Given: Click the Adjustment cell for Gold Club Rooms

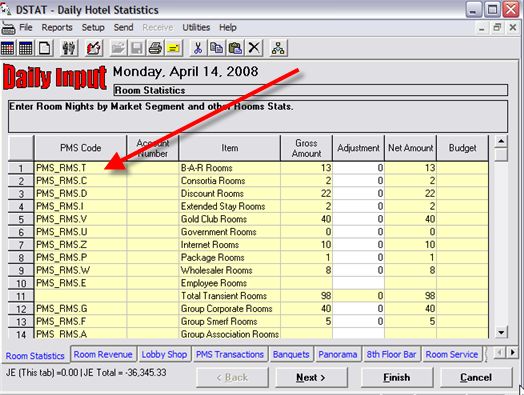Looking at the screenshot, I should click(x=359, y=219).
